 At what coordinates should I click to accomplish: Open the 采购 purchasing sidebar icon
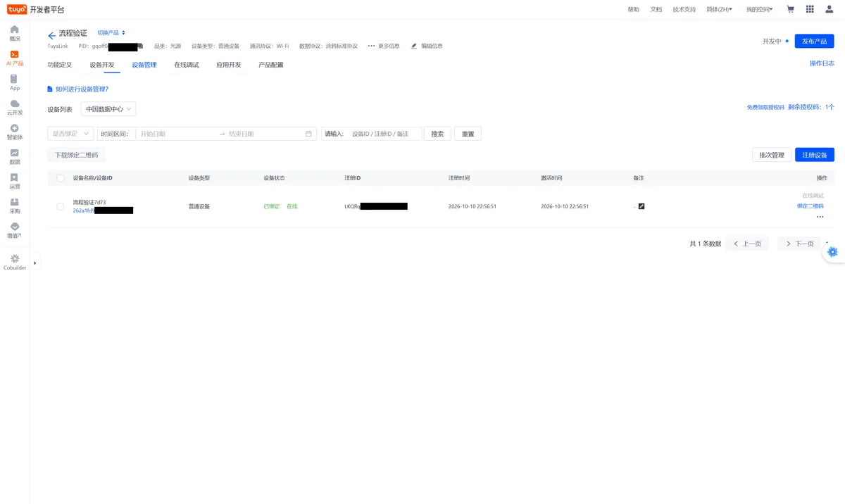[15, 206]
